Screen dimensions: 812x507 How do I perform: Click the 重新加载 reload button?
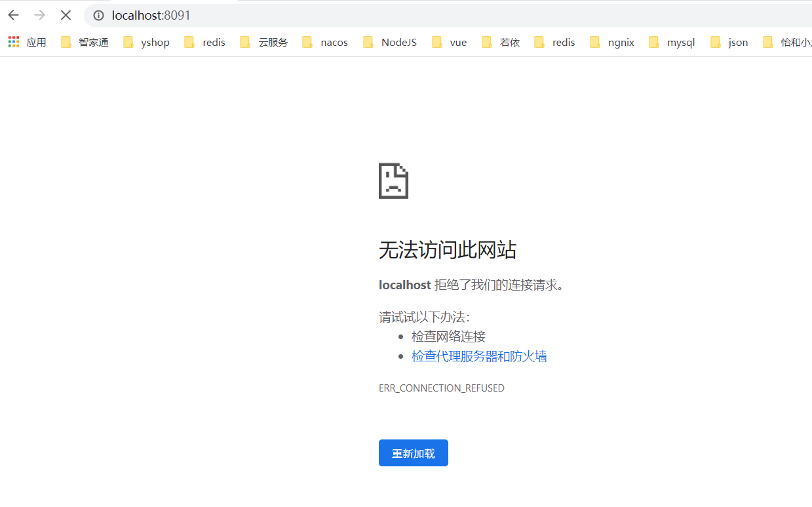coord(414,453)
